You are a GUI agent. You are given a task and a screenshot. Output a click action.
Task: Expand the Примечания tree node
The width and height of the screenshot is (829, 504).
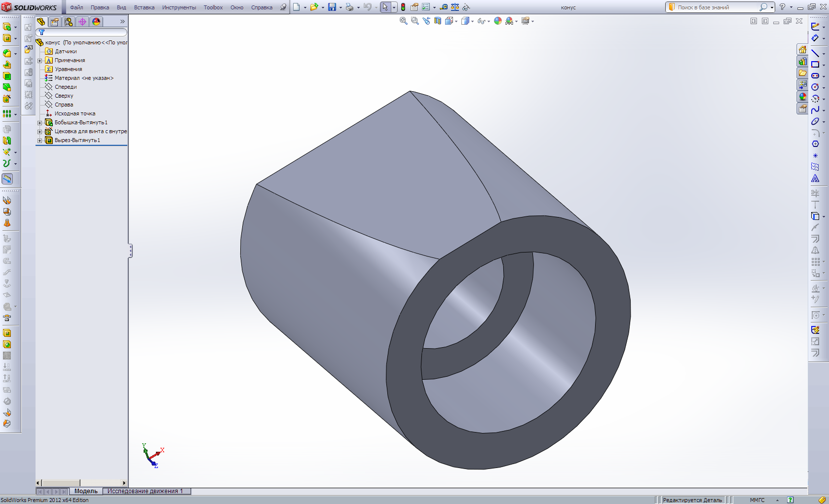tap(40, 61)
